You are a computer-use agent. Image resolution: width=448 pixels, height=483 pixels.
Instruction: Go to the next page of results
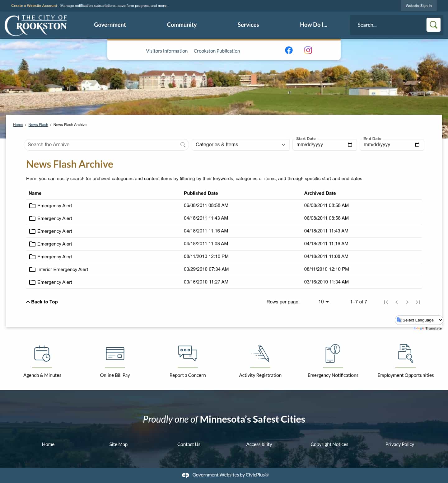point(407,302)
